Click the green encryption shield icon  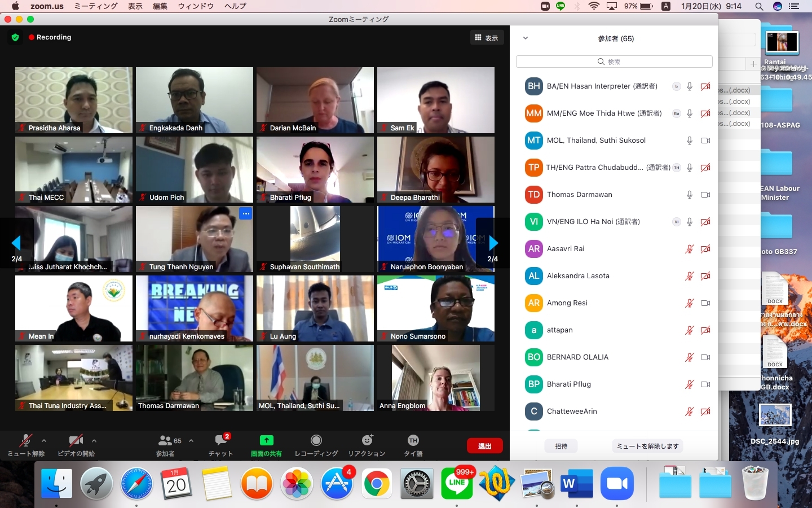click(15, 37)
